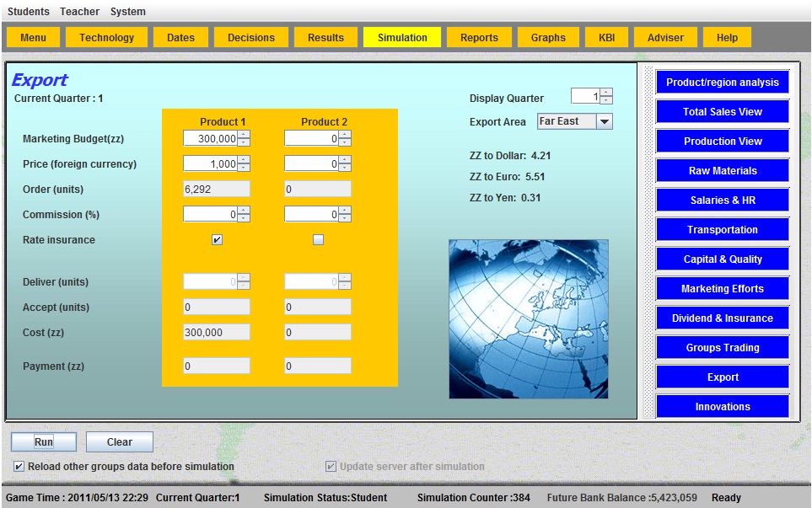Viewport: 812px width, 508px height.
Task: Decrease Product 2 Marketing Budget with down arrow
Action: click(345, 142)
